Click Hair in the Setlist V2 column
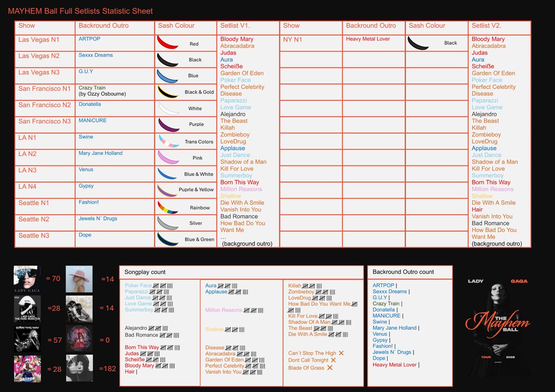Image resolution: width=555 pixels, height=392 pixels. coord(477,209)
